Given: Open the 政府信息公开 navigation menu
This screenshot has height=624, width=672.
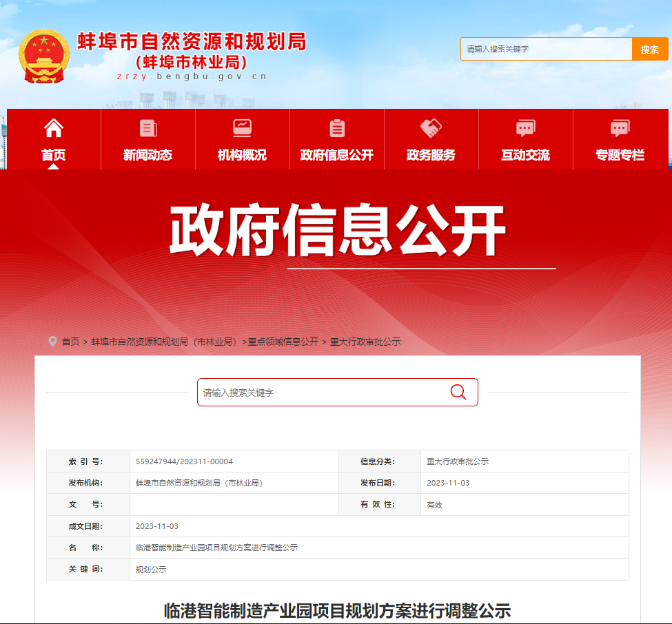Looking at the screenshot, I should point(336,155).
